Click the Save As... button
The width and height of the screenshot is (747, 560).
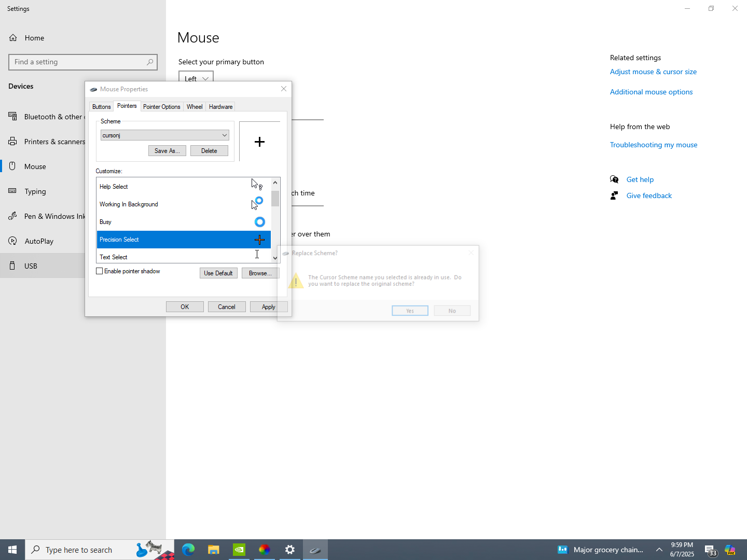pyautogui.click(x=167, y=151)
